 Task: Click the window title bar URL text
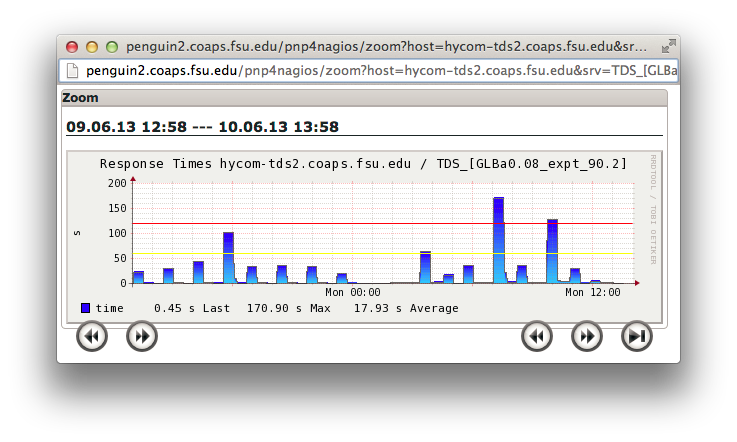pos(390,47)
